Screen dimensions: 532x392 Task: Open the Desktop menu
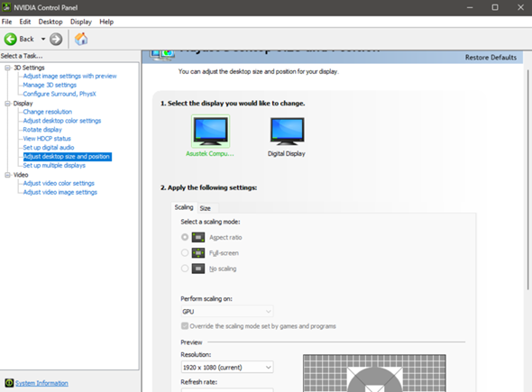tap(50, 22)
